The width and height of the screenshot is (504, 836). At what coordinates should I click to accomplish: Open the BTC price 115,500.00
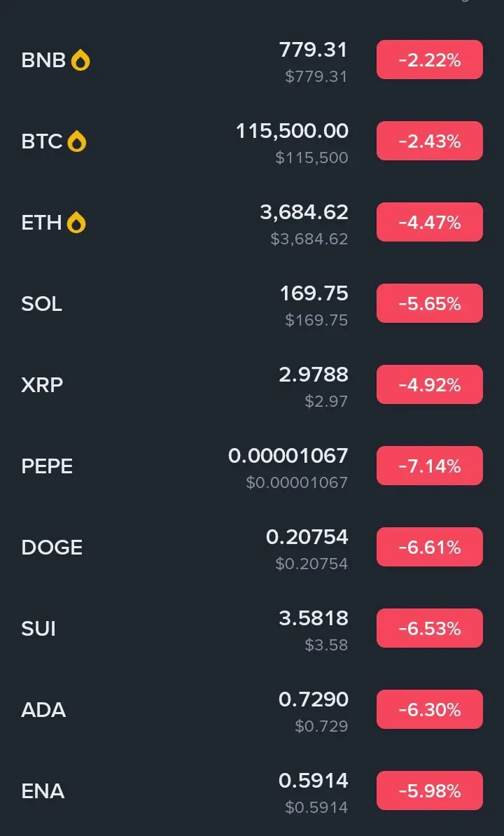(292, 131)
